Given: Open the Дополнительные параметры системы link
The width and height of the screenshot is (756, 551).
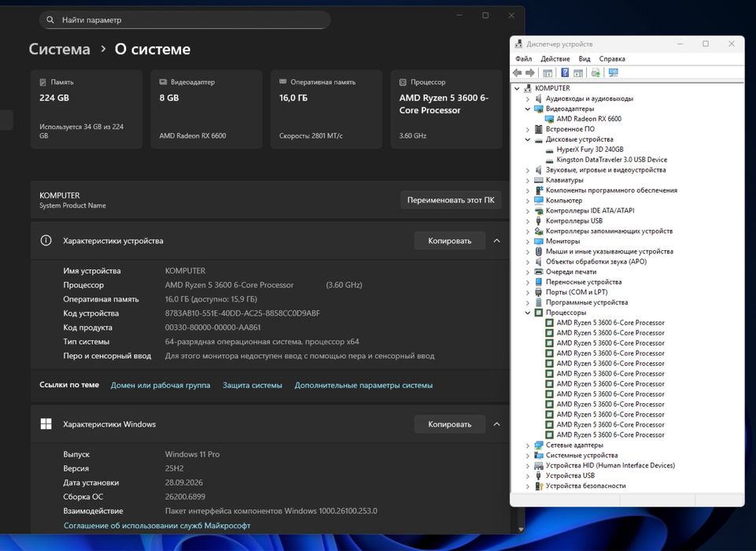Looking at the screenshot, I should coord(363,385).
